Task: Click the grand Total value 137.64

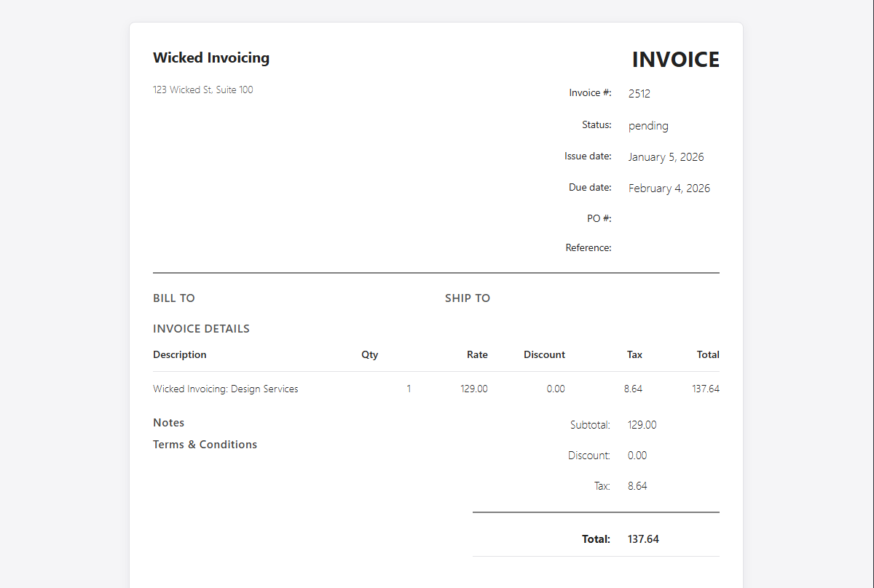Action: (x=642, y=539)
